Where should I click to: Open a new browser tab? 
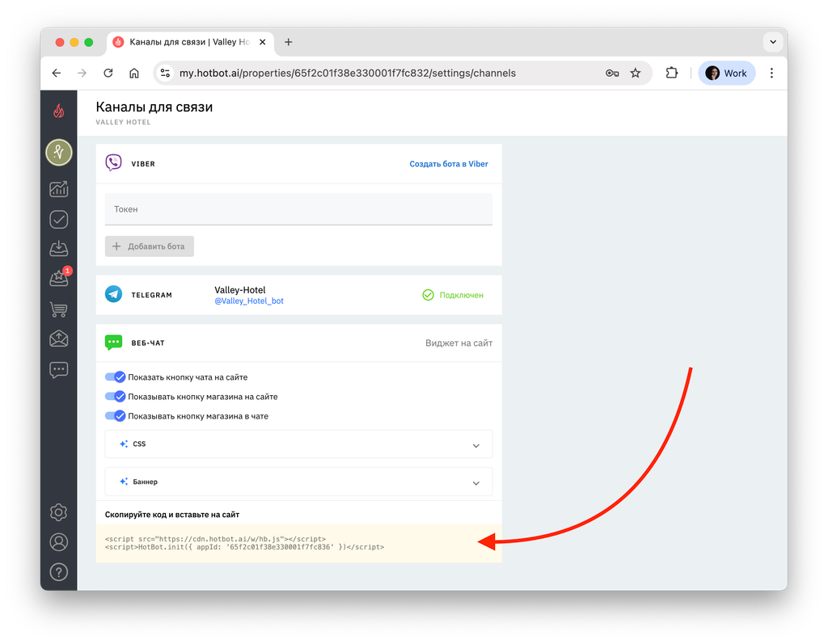[x=289, y=42]
